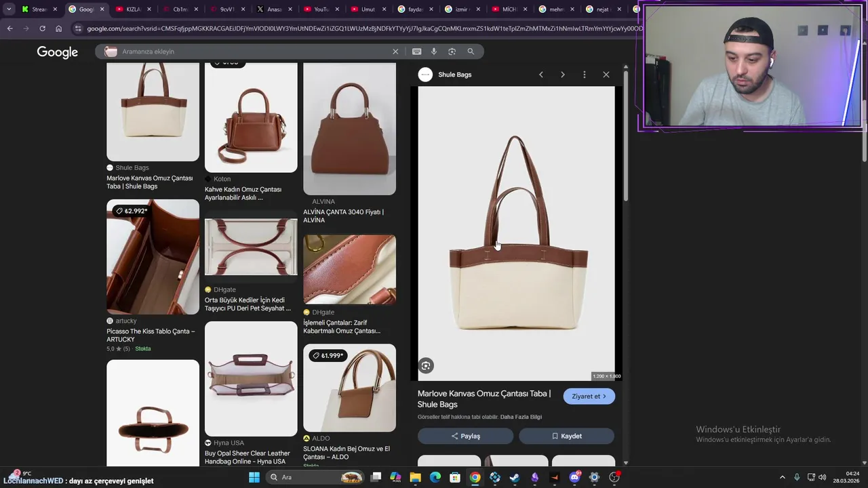Show hidden system tray icons
Viewport: 868px width, 488px height.
pyautogui.click(x=783, y=477)
